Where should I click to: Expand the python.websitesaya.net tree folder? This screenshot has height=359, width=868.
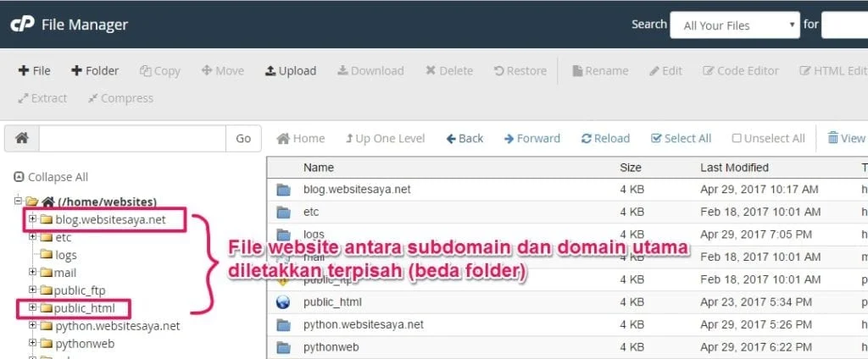(32, 326)
